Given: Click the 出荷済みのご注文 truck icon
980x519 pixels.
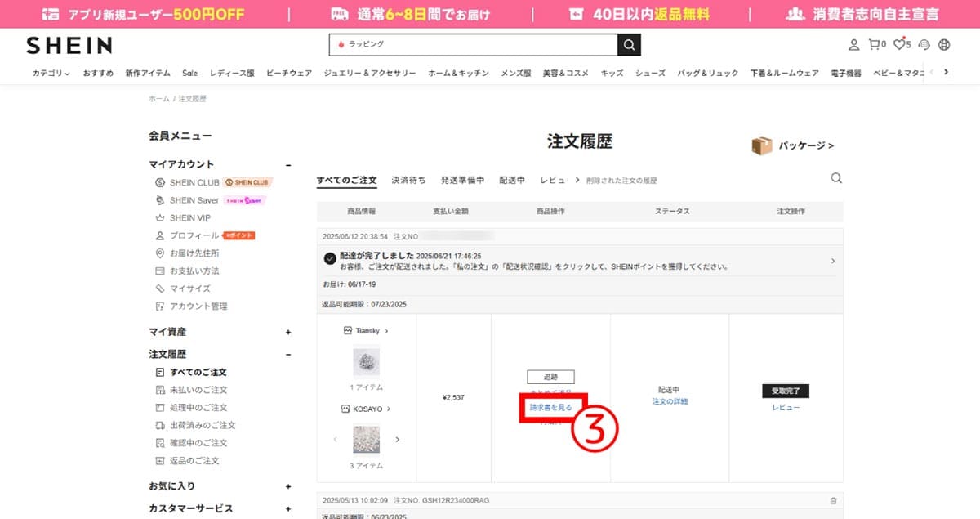Looking at the screenshot, I should pyautogui.click(x=162, y=425).
